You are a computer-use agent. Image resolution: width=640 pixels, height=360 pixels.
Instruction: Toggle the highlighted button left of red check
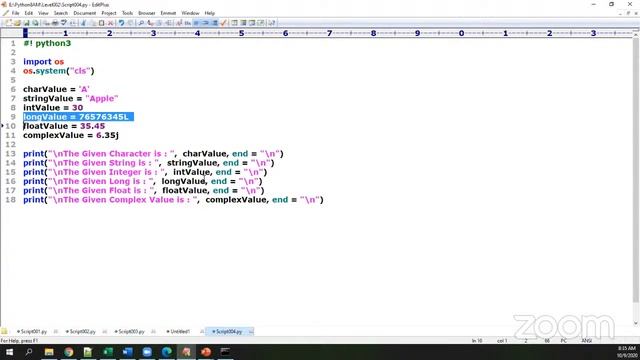[x=214, y=23]
